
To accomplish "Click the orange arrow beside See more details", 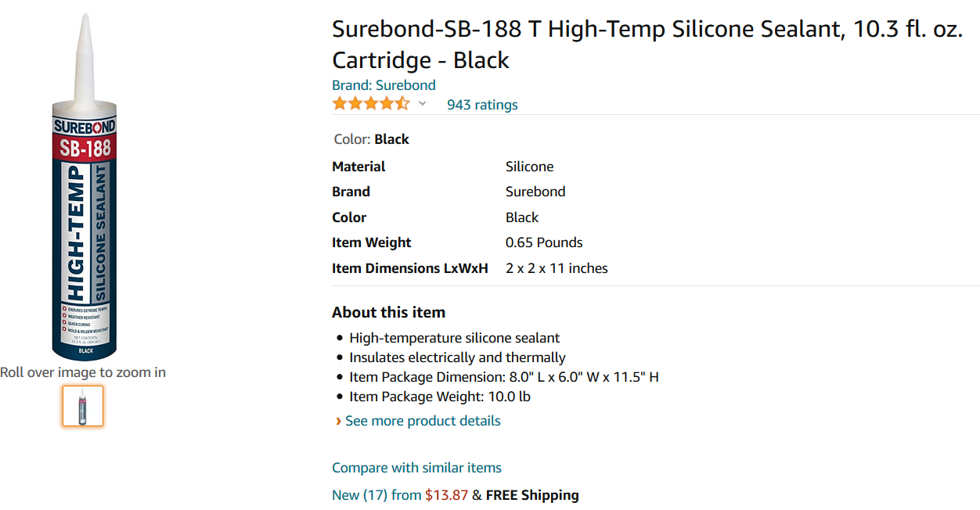I will point(337,421).
